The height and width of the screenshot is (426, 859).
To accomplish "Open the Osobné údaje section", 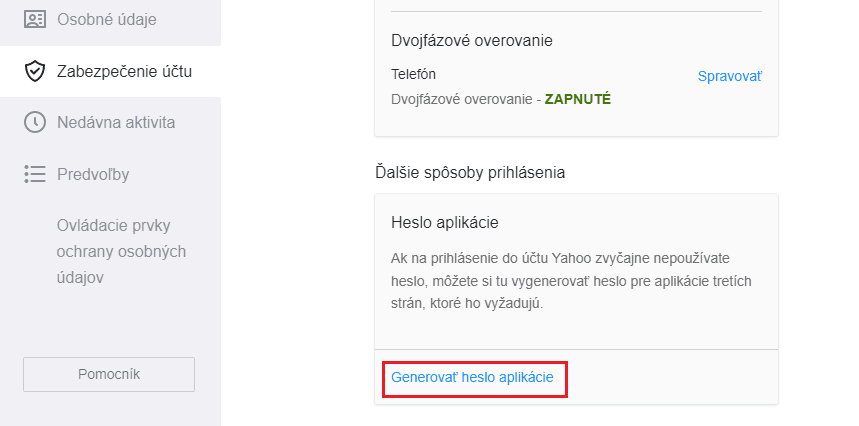I will (x=107, y=19).
